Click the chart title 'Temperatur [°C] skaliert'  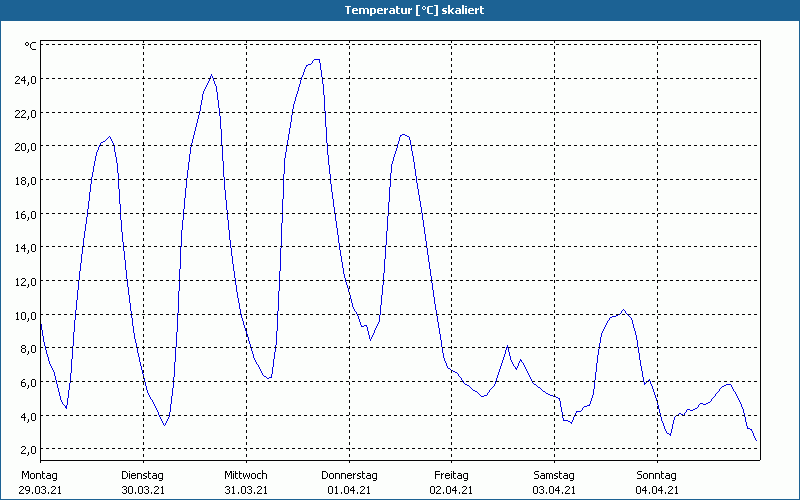click(414, 10)
